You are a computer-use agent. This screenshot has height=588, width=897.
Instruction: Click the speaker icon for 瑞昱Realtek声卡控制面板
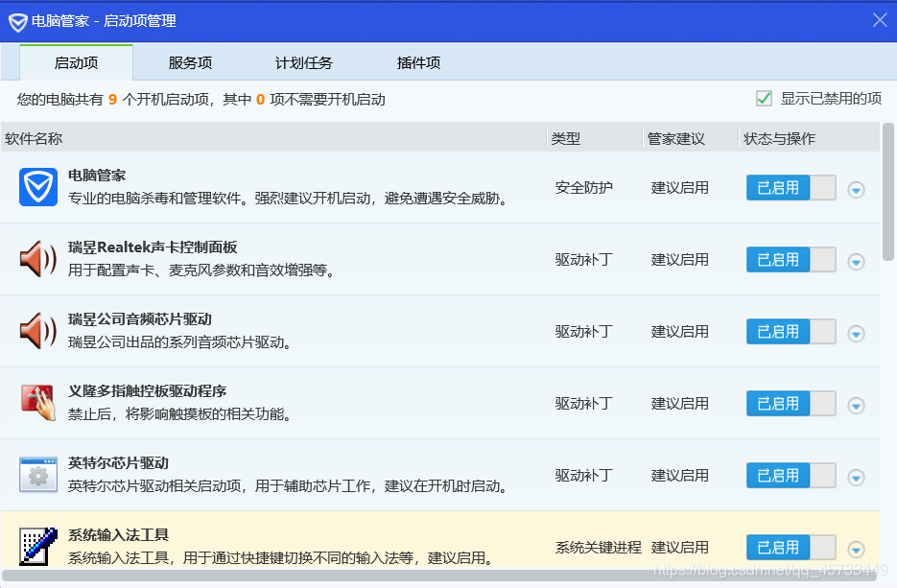click(x=38, y=259)
